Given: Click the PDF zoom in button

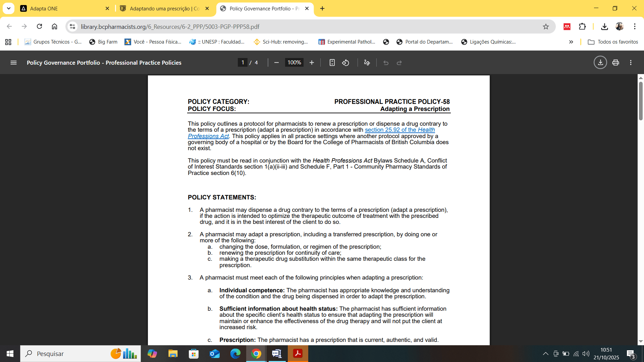Looking at the screenshot, I should click(312, 63).
